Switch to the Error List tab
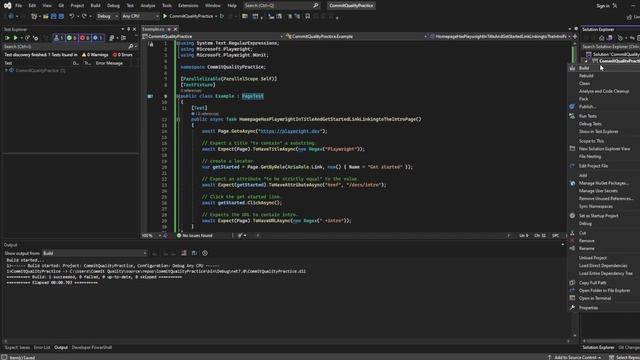Screen dimensions: 640x360 [x=42, y=348]
